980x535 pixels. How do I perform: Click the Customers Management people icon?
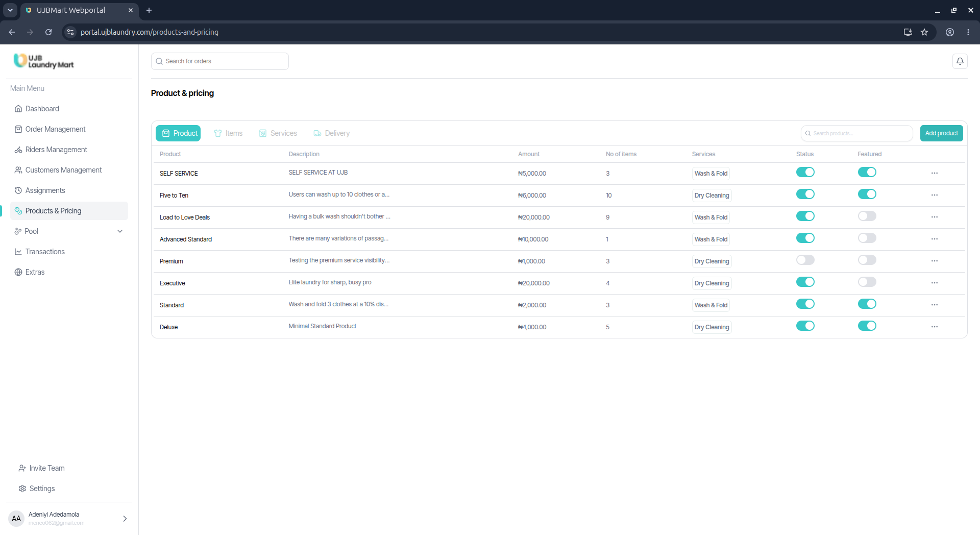pyautogui.click(x=18, y=170)
